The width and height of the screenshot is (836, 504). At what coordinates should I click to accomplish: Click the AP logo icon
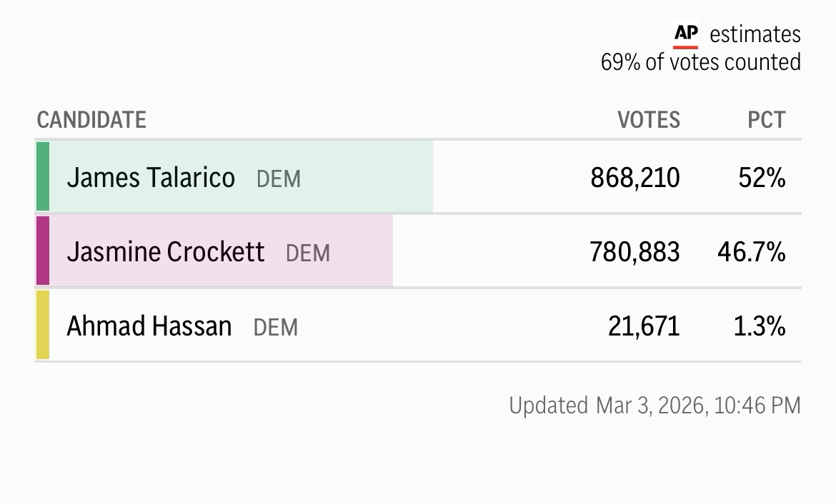[x=686, y=34]
